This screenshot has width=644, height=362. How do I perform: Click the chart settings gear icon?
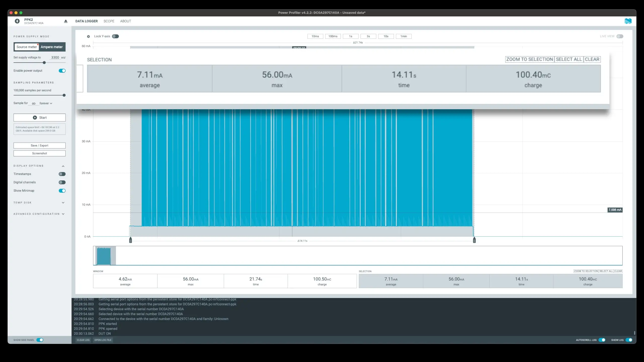coord(88,36)
